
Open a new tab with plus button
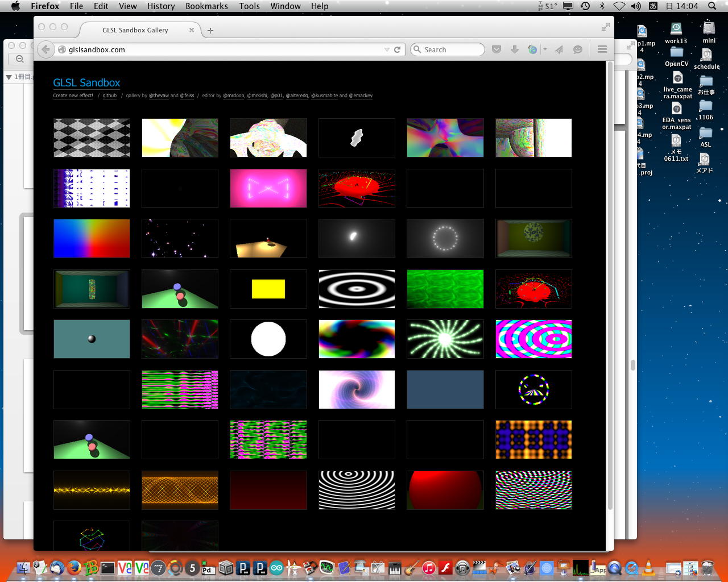pyautogui.click(x=210, y=30)
